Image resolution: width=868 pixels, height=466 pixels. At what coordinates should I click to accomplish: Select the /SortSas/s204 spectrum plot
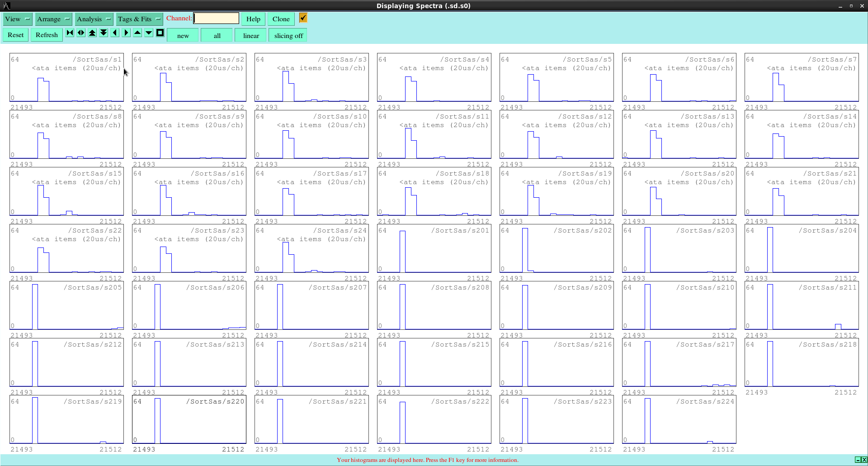tap(802, 248)
